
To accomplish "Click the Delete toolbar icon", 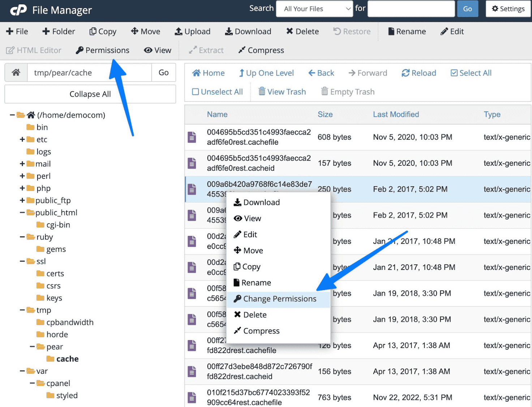I will click(302, 31).
